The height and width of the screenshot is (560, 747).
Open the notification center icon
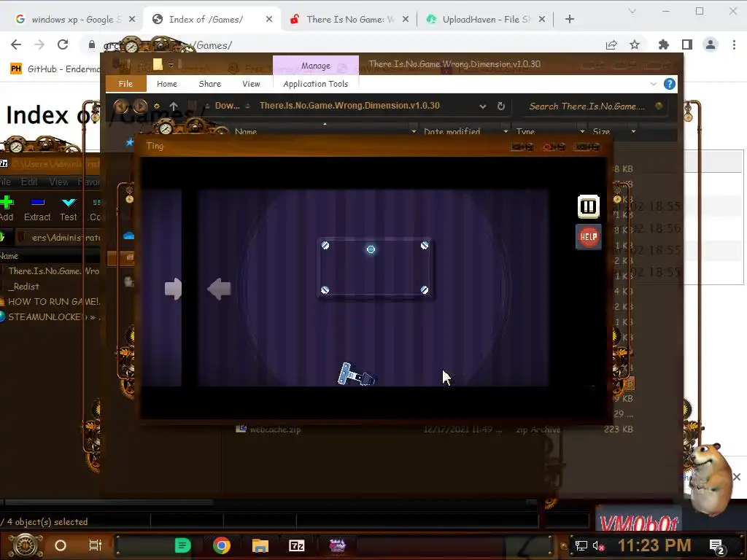click(x=716, y=546)
